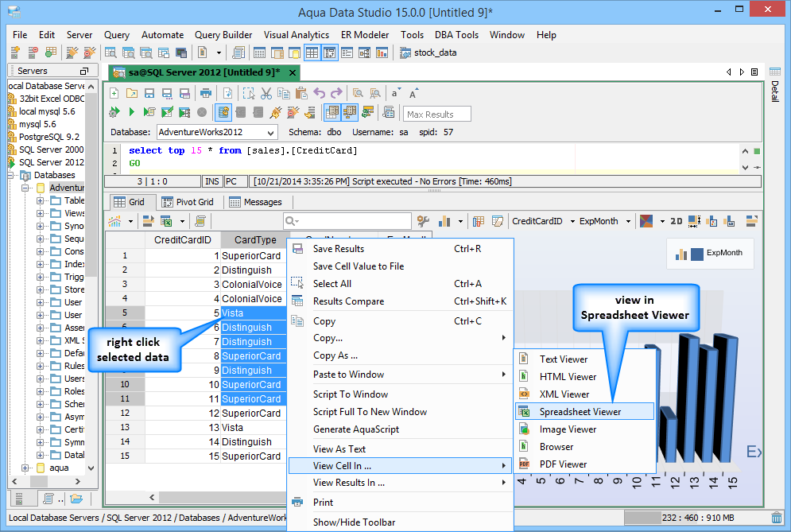791x532 pixels.
Task: Open the Query Builder menu
Action: [223, 35]
